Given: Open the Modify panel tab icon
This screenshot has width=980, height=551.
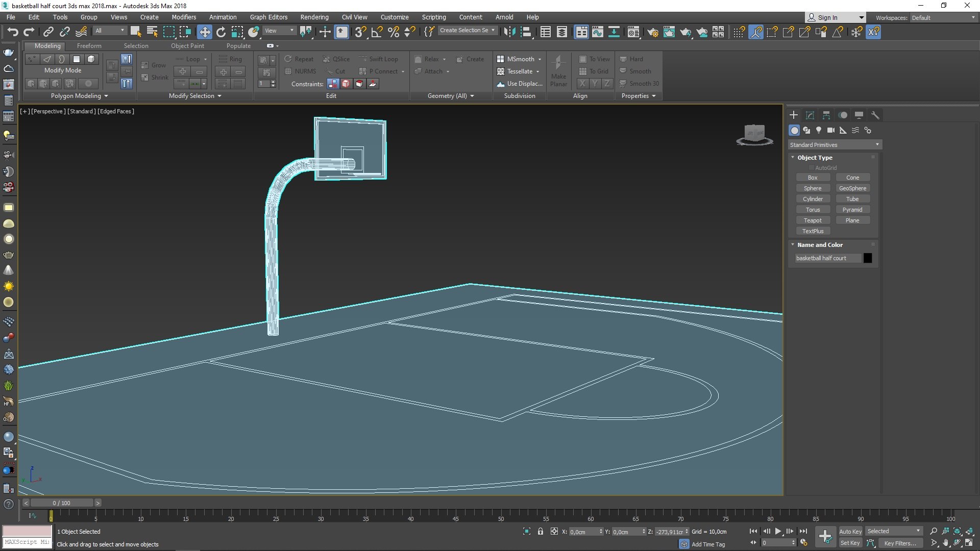Looking at the screenshot, I should point(810,115).
